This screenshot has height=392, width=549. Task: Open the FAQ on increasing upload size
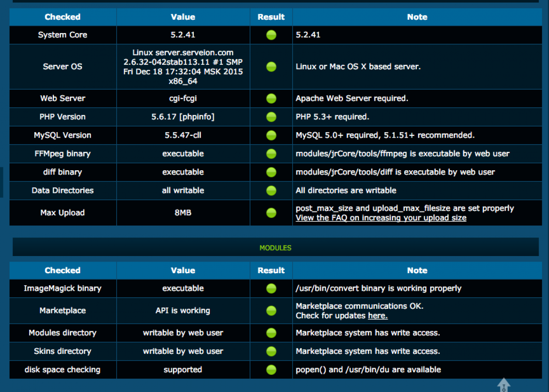coord(381,218)
